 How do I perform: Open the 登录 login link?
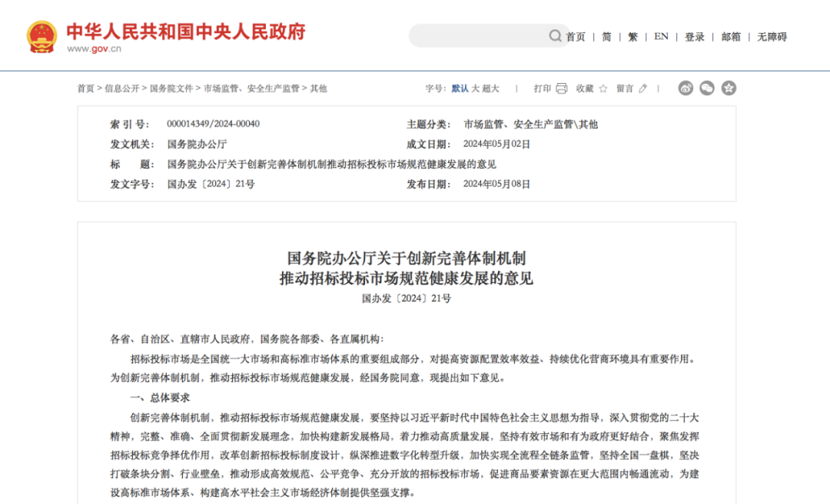pyautogui.click(x=695, y=37)
